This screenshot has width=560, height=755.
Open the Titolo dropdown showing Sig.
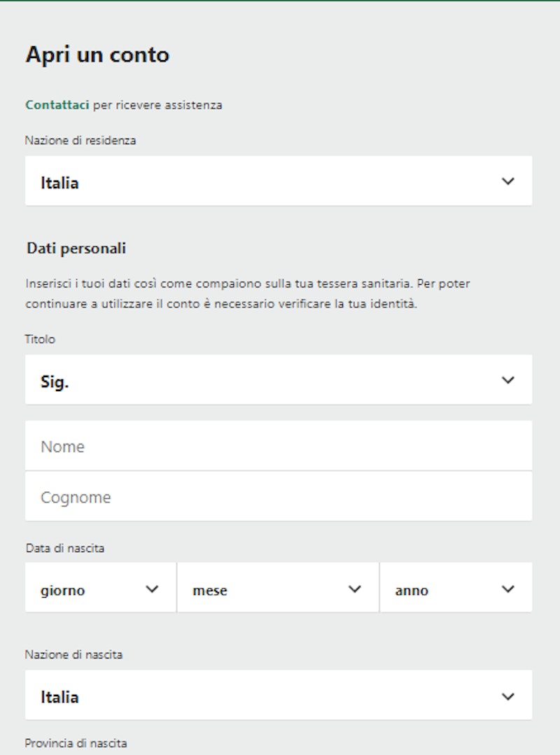coord(278,380)
